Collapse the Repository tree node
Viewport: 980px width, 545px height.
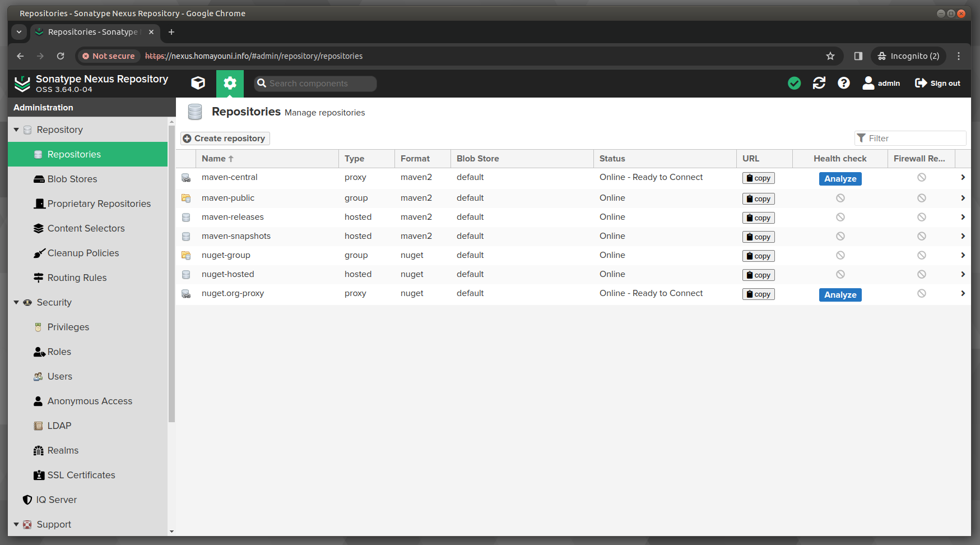[16, 130]
